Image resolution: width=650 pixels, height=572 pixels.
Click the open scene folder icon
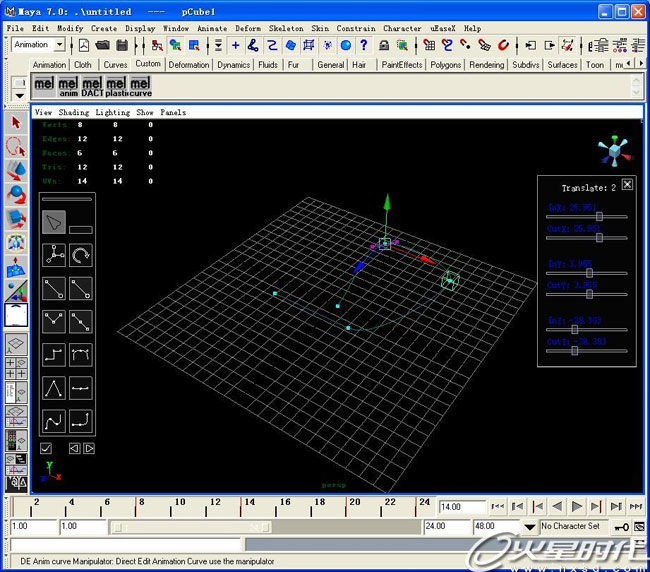[102, 45]
